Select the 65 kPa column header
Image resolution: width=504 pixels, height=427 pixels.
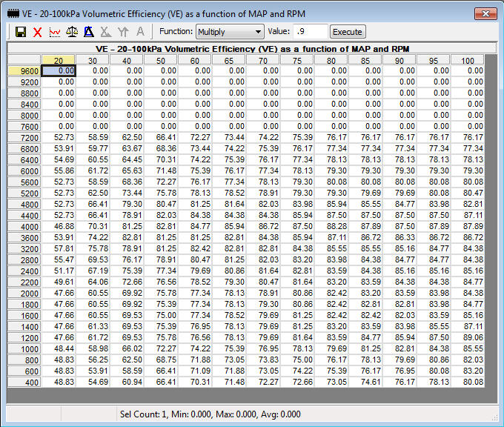click(x=228, y=60)
